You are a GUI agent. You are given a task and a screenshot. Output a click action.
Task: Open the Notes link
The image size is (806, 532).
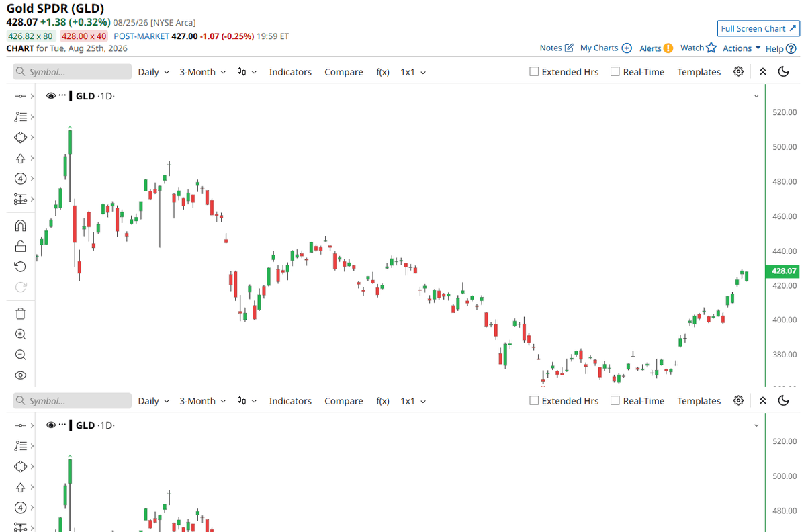557,48
